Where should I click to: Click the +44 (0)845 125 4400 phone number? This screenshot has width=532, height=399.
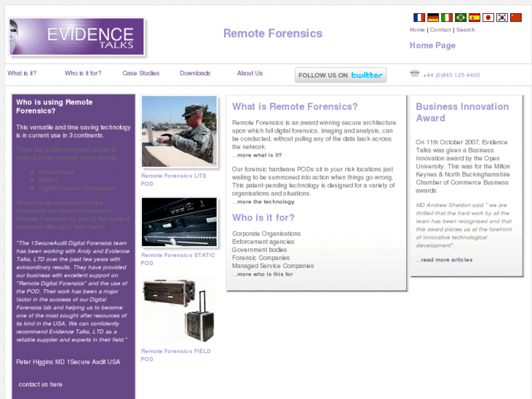[452, 75]
